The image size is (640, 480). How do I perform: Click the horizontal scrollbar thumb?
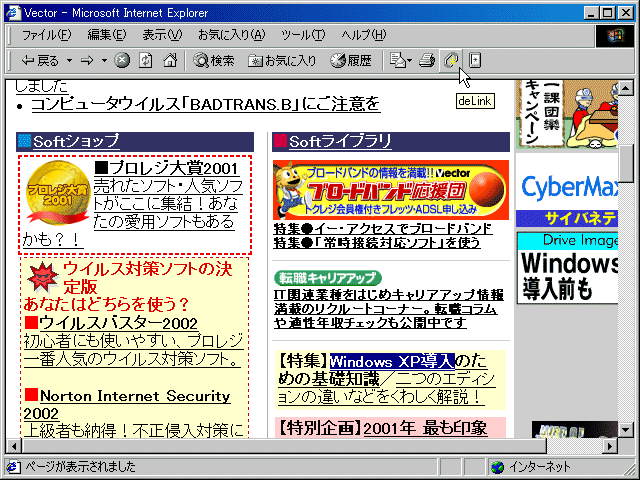284,445
